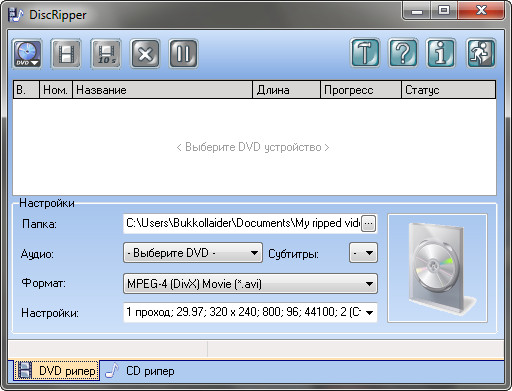Click the Длина column header
Image resolution: width=512 pixels, height=391 pixels.
(287, 90)
